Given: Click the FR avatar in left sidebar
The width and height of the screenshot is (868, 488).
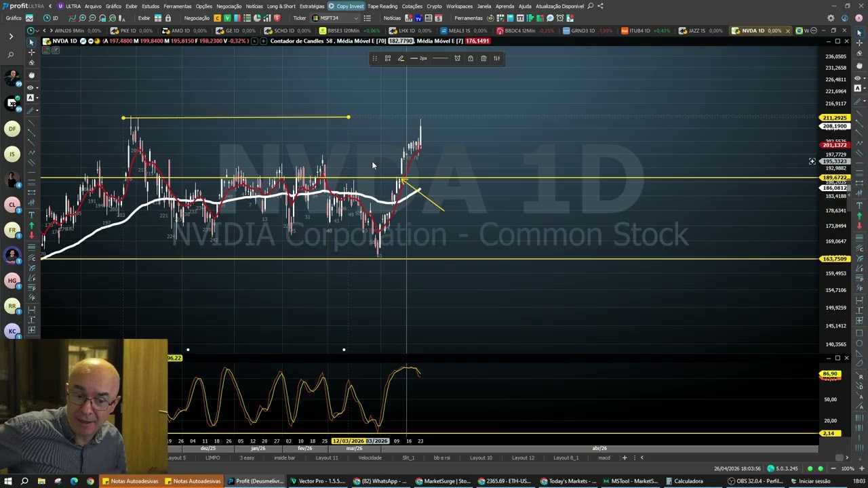Looking at the screenshot, I should click(12, 230).
